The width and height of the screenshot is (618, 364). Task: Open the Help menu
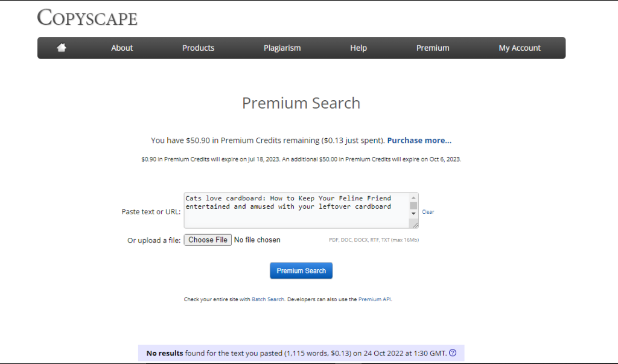358,48
